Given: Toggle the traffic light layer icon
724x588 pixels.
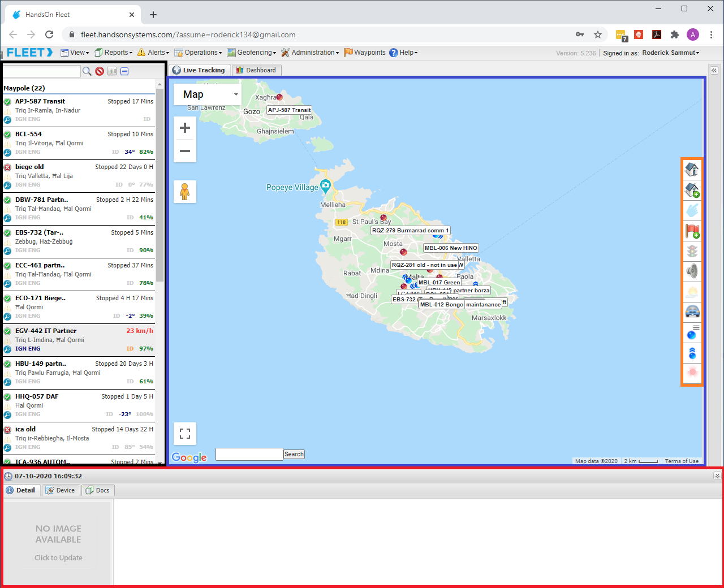Looking at the screenshot, I should pos(692,251).
